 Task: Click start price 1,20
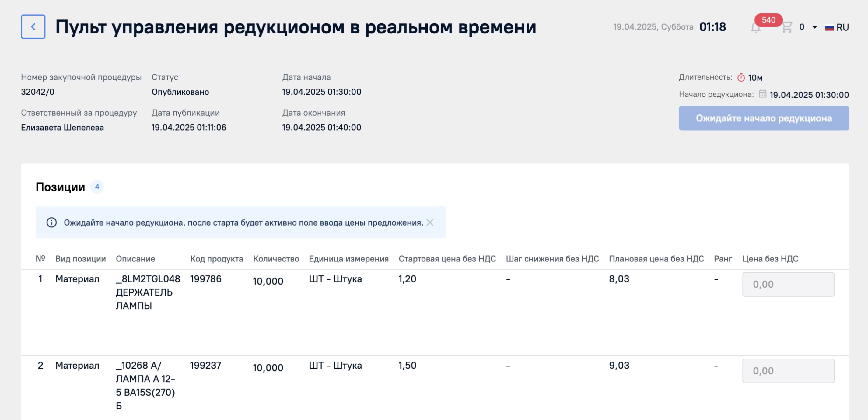[x=408, y=279]
